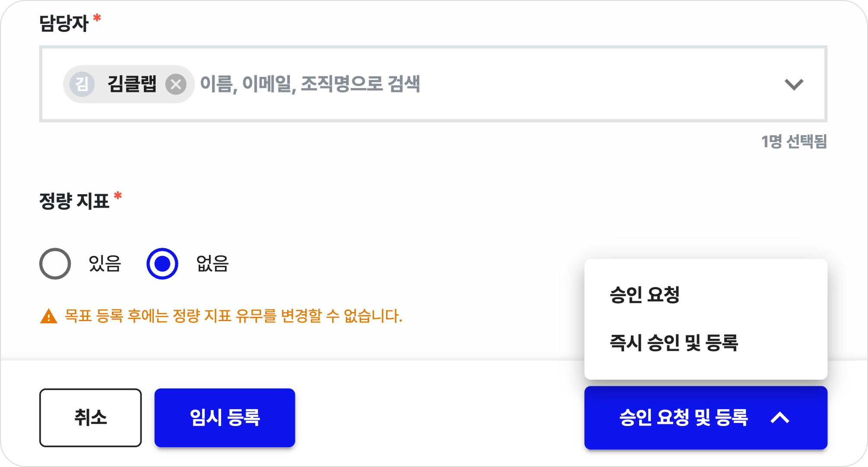Click the 김 avatar icon in chip
The image size is (868, 467).
[x=82, y=84]
